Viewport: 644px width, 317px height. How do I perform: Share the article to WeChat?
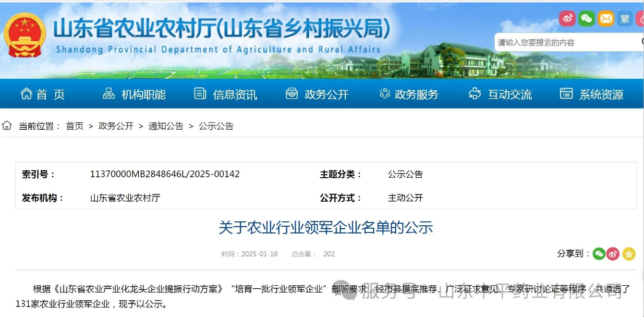[x=598, y=254]
